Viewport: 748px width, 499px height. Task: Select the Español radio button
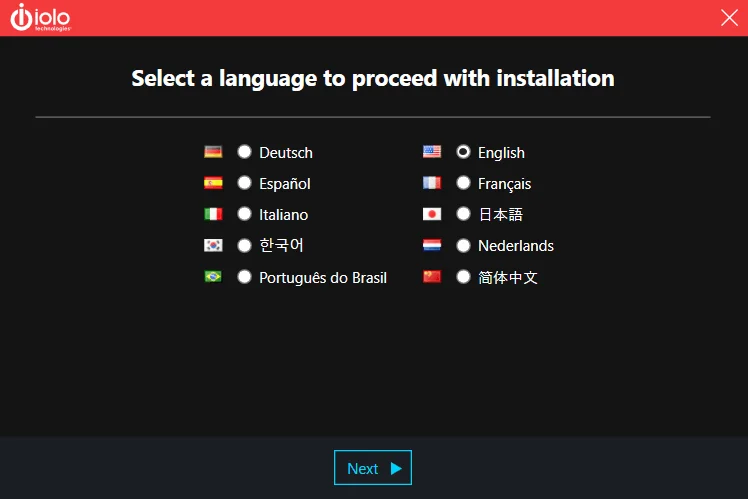[244, 183]
